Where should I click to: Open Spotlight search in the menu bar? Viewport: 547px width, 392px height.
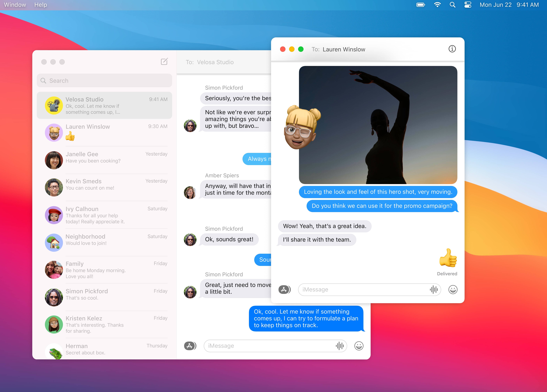click(x=452, y=5)
